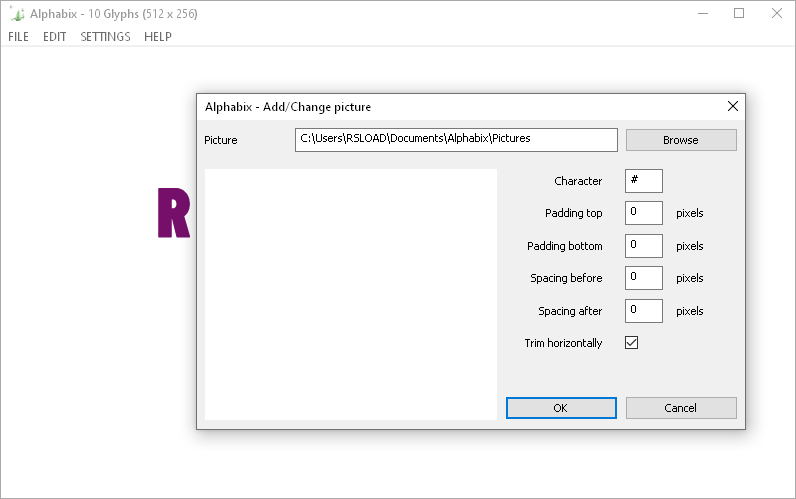The height and width of the screenshot is (499, 796).
Task: Click the Padding top label
Action: click(x=574, y=213)
